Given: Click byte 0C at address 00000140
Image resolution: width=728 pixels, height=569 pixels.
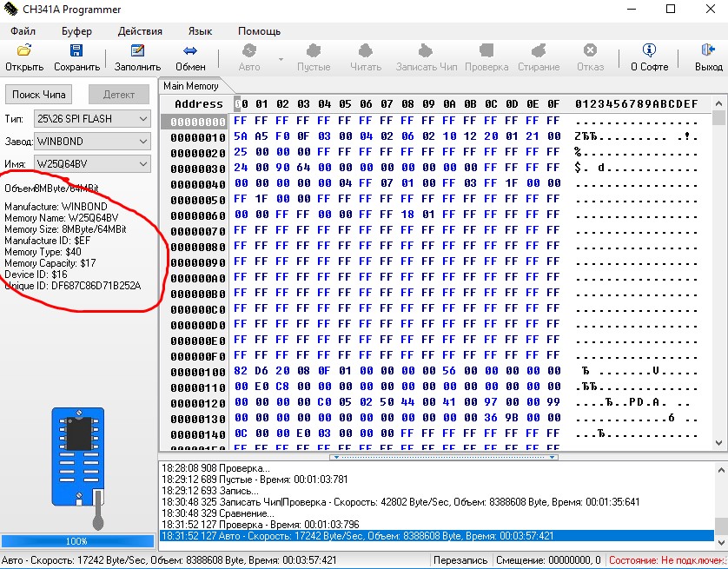Looking at the screenshot, I should (241, 433).
